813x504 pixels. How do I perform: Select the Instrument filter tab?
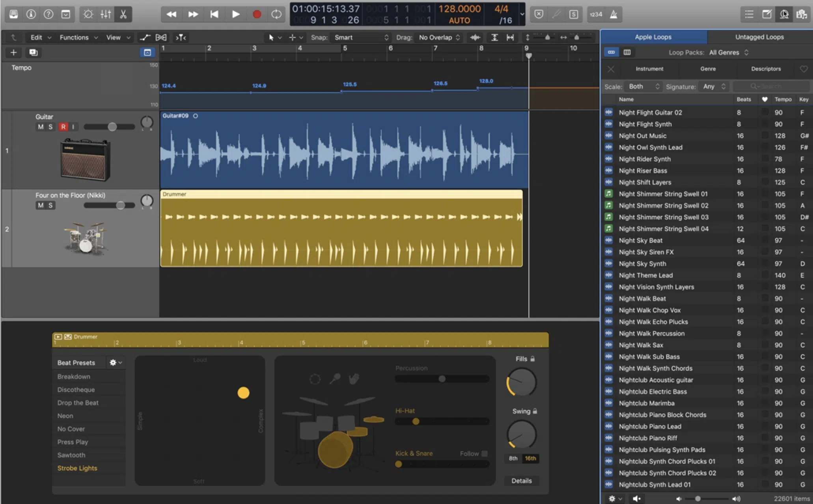(x=649, y=69)
